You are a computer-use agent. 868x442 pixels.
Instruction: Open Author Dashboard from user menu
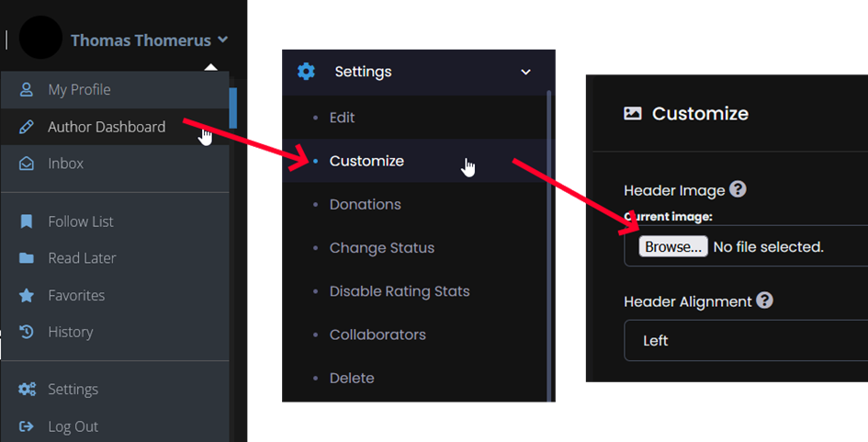click(x=115, y=127)
